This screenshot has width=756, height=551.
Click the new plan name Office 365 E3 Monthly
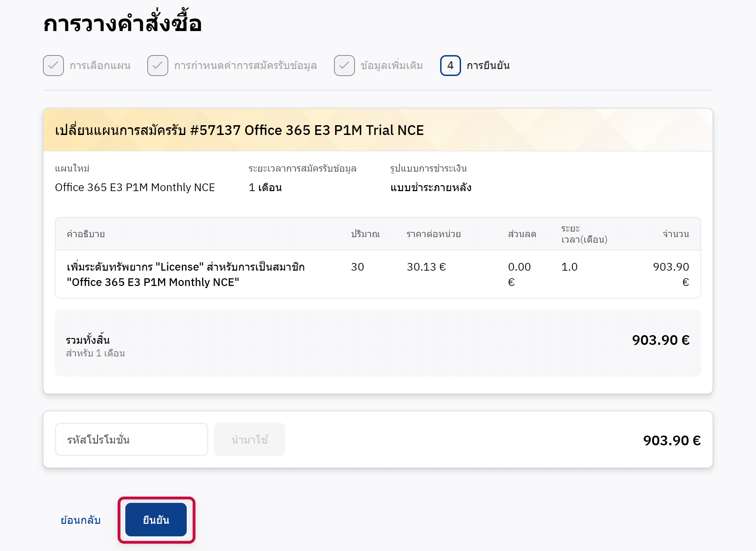[135, 188]
